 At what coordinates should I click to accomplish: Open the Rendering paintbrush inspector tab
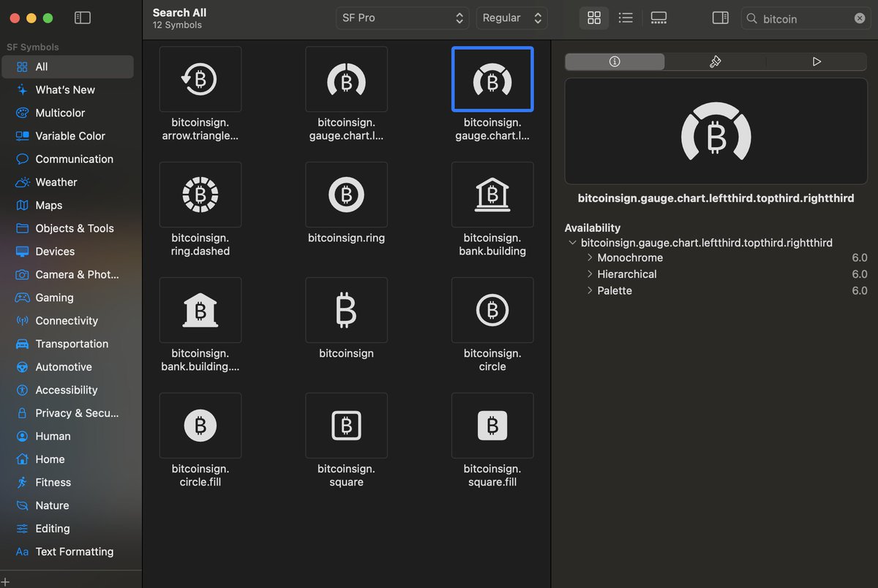tap(716, 62)
